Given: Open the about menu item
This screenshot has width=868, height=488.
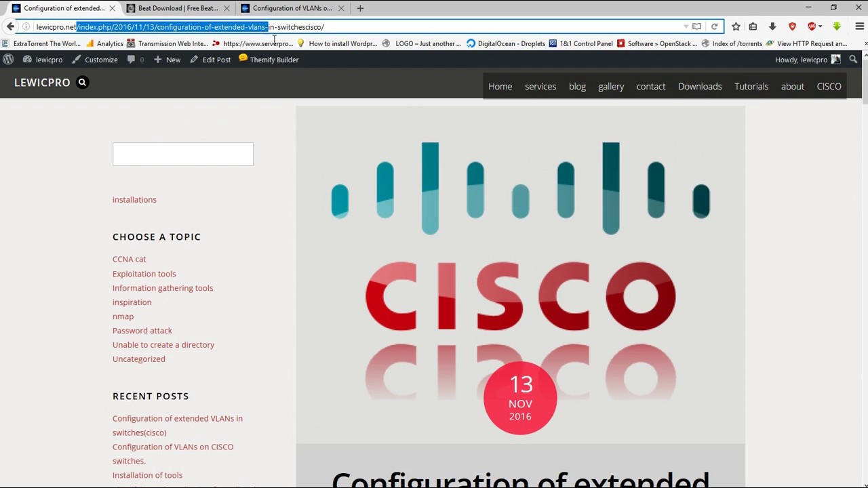Looking at the screenshot, I should coord(792,86).
